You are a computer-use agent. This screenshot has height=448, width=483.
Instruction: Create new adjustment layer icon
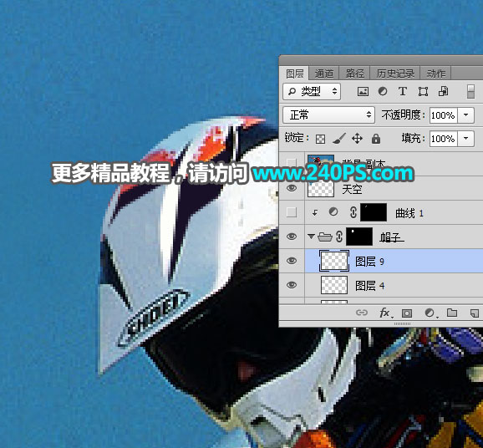point(430,313)
